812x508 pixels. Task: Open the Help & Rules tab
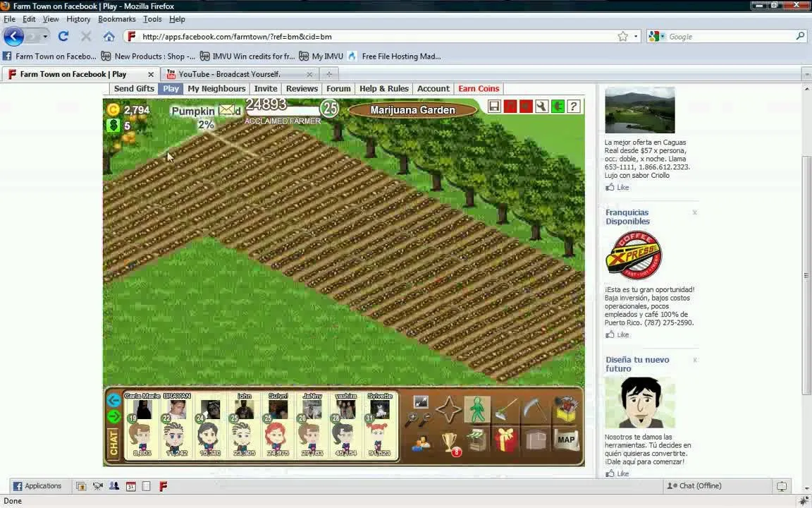click(x=383, y=89)
